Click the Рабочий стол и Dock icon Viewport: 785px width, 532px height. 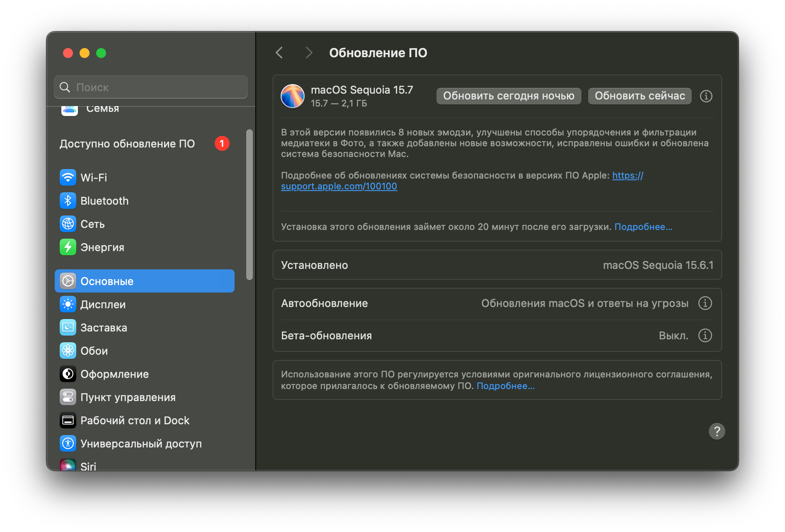(68, 420)
